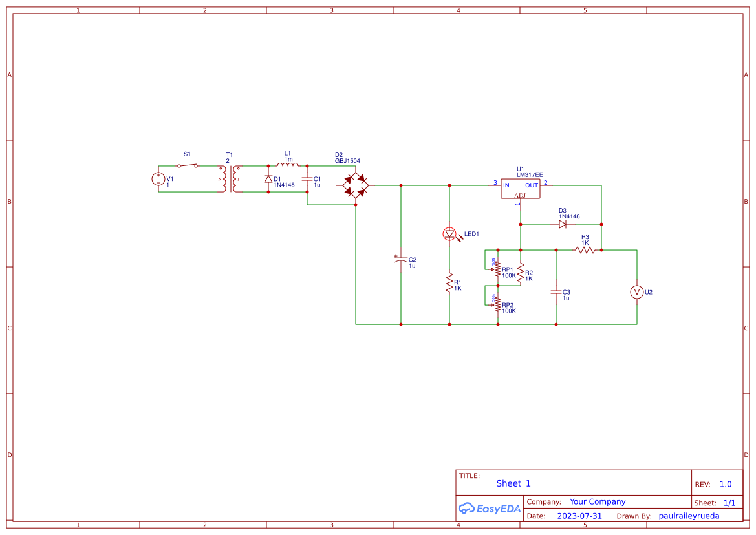Select the RP1 potentiometer
The image size is (756, 535).
(497, 270)
